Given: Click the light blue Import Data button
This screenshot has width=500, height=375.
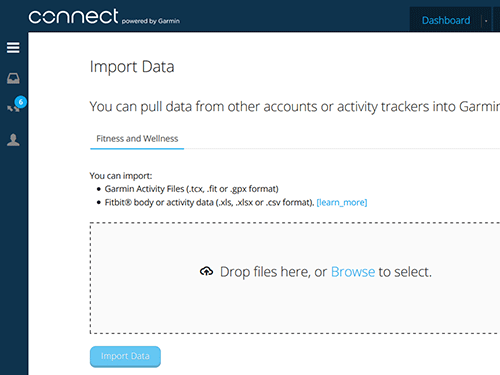Looking at the screenshot, I should pos(125,356).
